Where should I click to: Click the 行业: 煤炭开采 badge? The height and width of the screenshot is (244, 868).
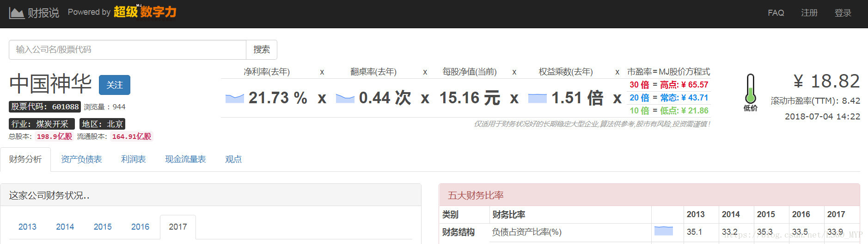42,124
